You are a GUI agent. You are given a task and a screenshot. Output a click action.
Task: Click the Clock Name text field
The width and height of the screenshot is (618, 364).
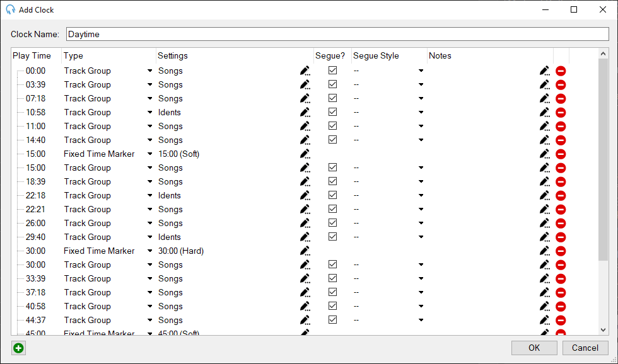point(337,34)
